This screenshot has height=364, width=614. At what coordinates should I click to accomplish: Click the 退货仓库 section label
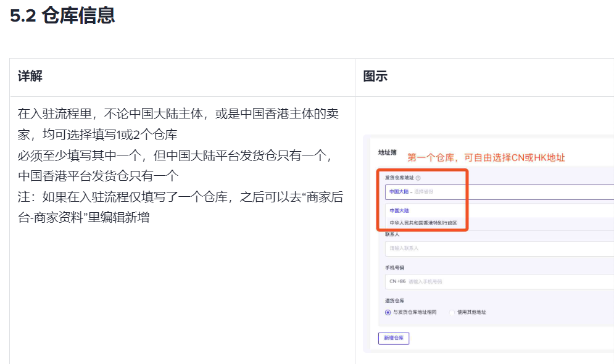pyautogui.click(x=394, y=300)
